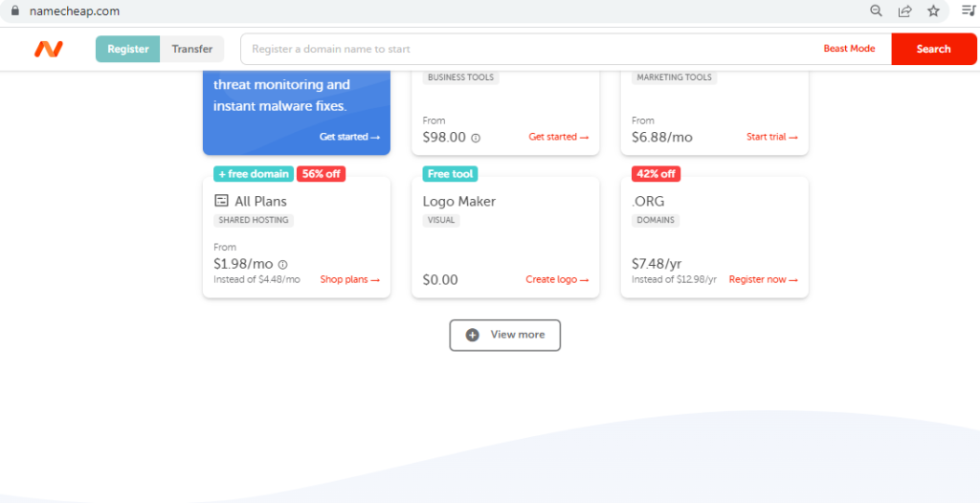980x503 pixels.
Task: Select the Register tab
Action: 128,49
